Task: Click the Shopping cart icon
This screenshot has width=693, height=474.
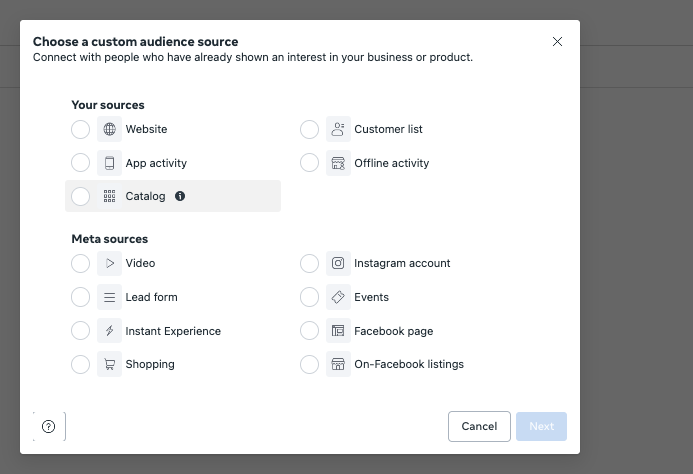Action: [x=110, y=364]
